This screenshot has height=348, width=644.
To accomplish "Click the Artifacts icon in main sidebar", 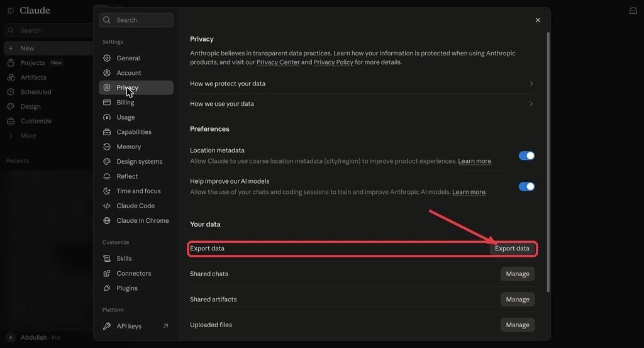I will point(11,77).
